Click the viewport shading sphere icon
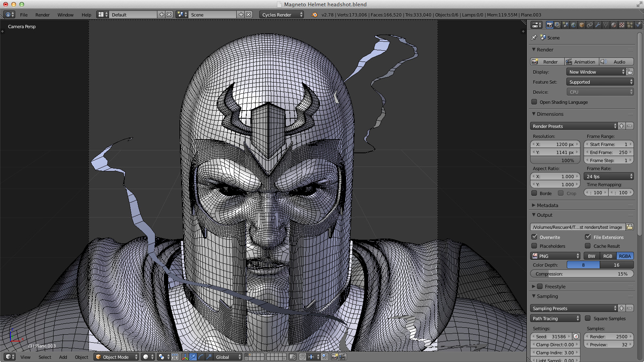This screenshot has height=362, width=644. click(x=148, y=357)
